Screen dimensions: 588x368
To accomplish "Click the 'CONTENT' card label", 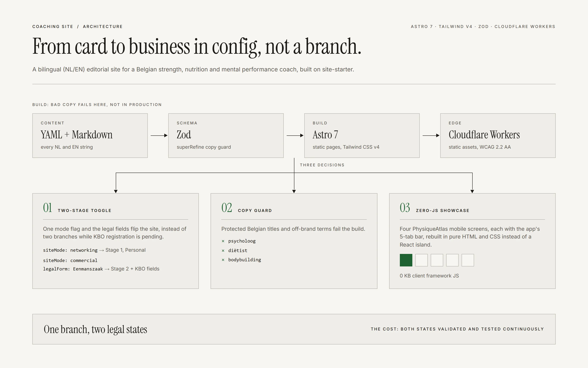I will 53,123.
